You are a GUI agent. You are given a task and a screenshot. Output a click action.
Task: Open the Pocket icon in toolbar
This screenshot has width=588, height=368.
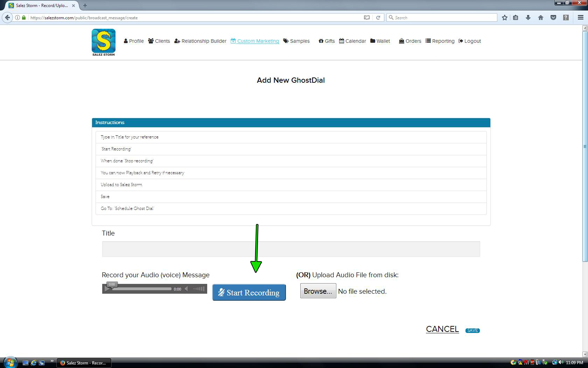(553, 18)
